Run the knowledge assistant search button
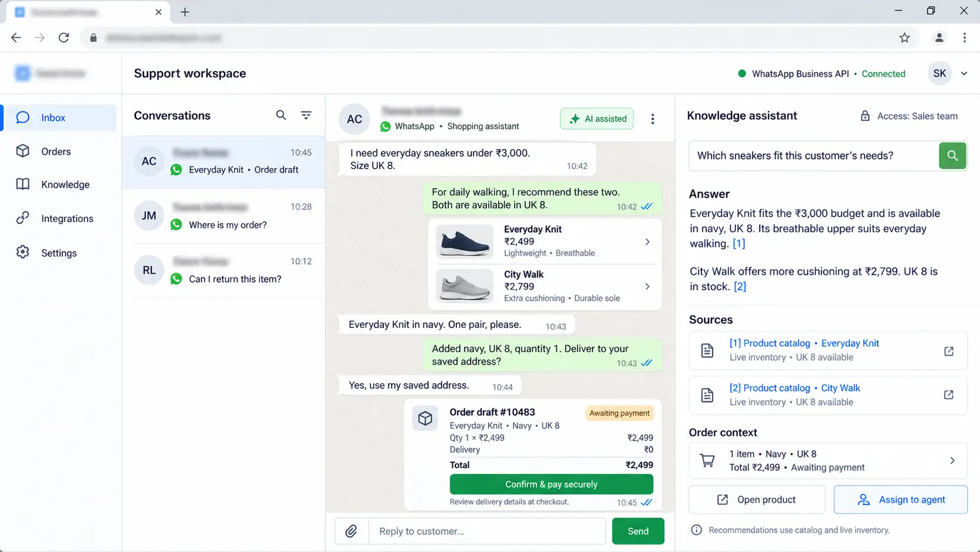980x552 pixels. pos(952,156)
